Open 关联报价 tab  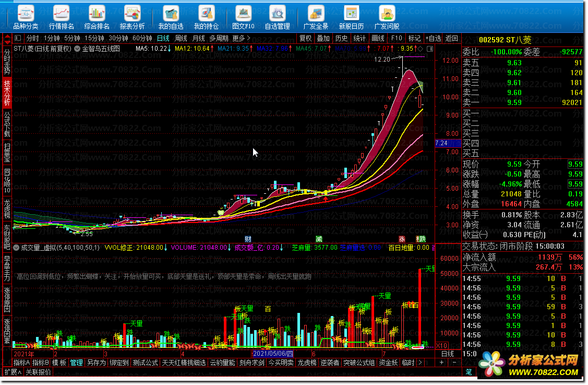click(x=38, y=372)
